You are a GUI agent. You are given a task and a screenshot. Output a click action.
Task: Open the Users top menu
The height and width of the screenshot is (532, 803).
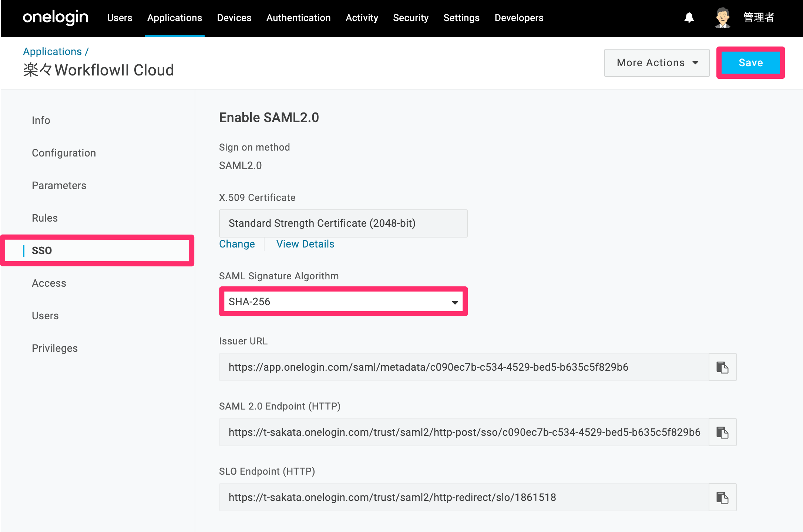pyautogui.click(x=120, y=18)
